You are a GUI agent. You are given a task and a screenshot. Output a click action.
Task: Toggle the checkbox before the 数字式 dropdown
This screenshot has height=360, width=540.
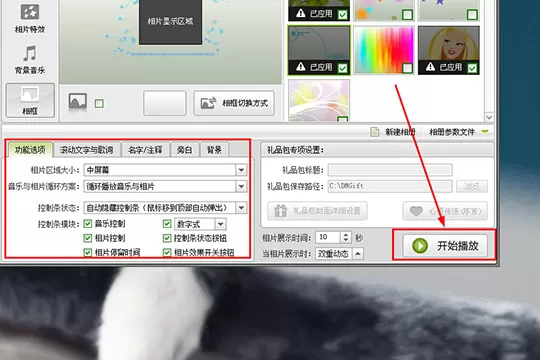tap(167, 224)
